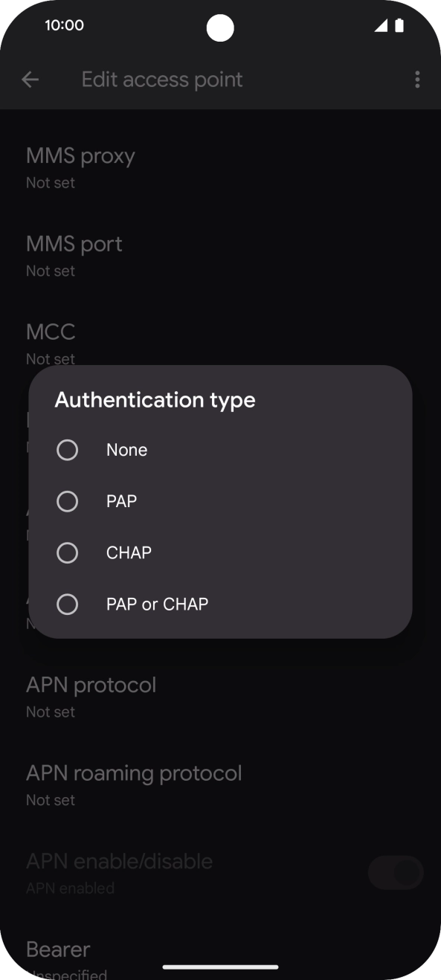Image resolution: width=441 pixels, height=980 pixels.
Task: Tap the bottom navigation gesture bar
Action: [220, 967]
